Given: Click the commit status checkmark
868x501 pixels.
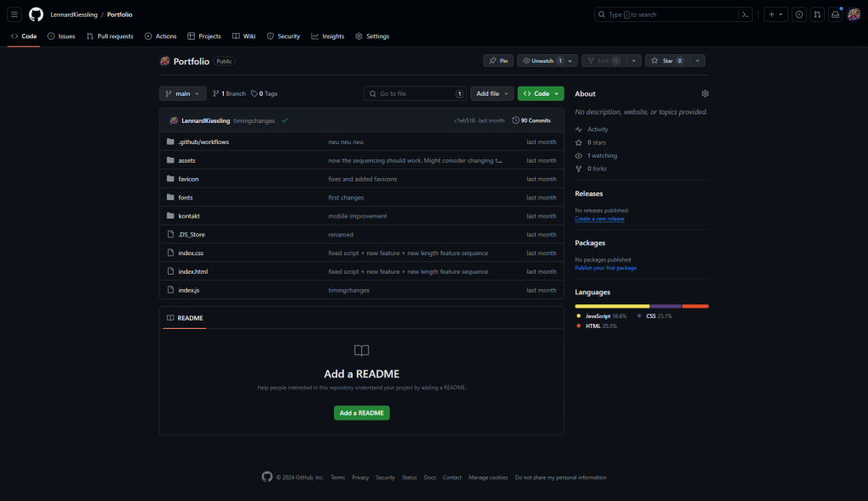Looking at the screenshot, I should (285, 120).
